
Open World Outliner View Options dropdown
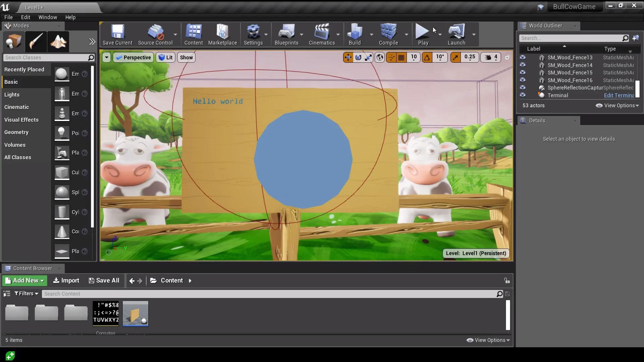(617, 106)
